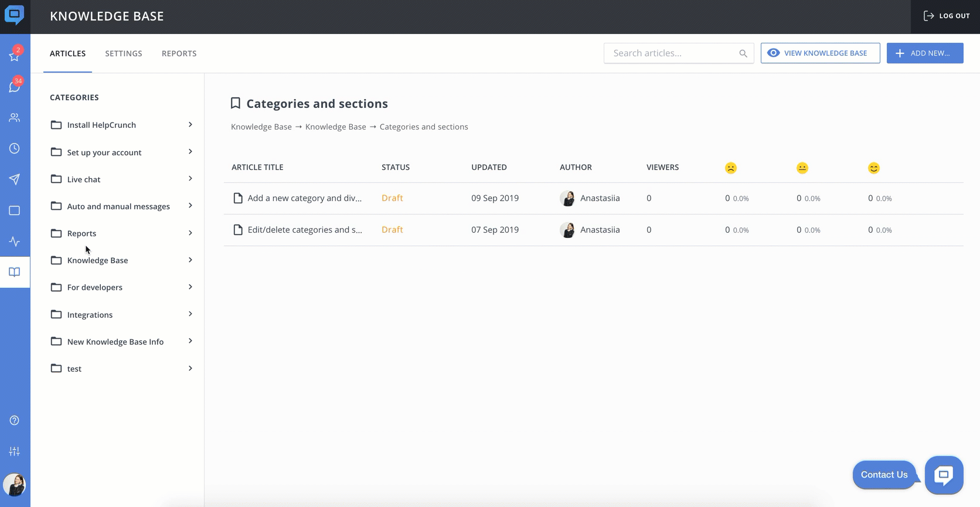The width and height of the screenshot is (980, 507).
Task: Switch to the Articles tab
Action: pos(68,53)
